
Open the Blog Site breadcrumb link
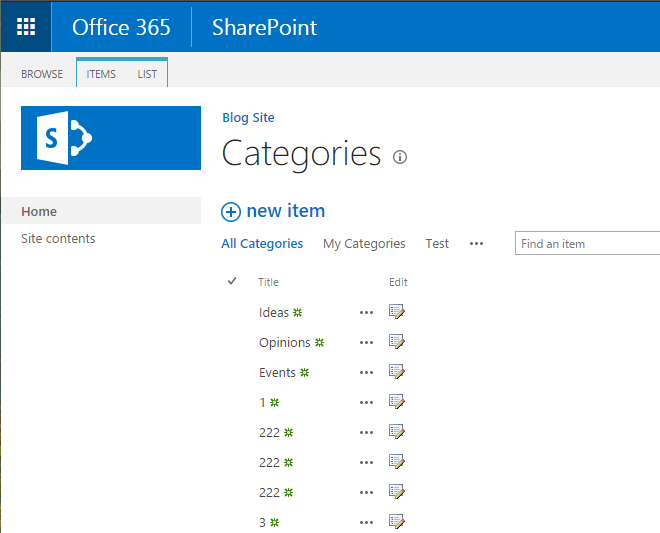click(248, 118)
